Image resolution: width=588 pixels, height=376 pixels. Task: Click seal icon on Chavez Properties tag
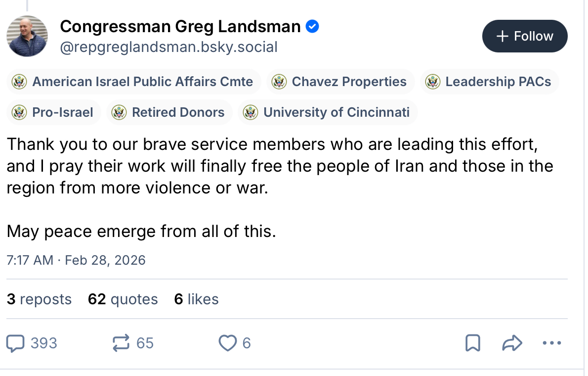coord(279,82)
